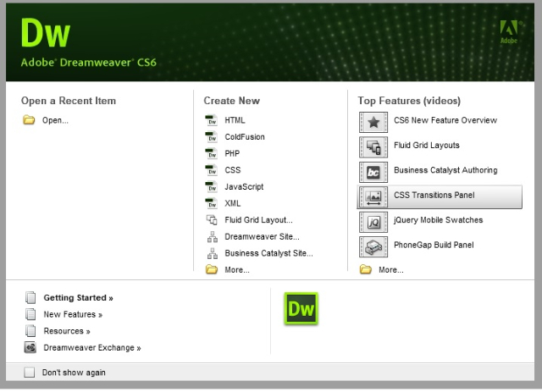Watch the jQuery Mobile Swatches video
The image size is (542, 392).
tap(439, 220)
